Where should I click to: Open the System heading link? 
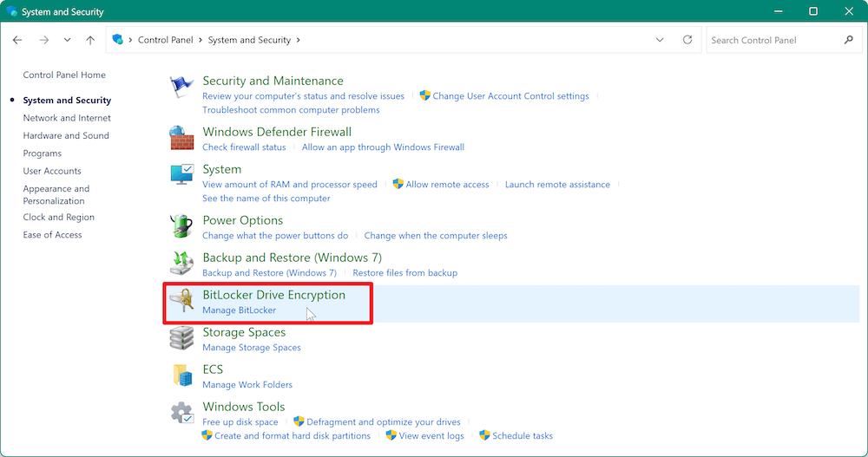(x=222, y=169)
